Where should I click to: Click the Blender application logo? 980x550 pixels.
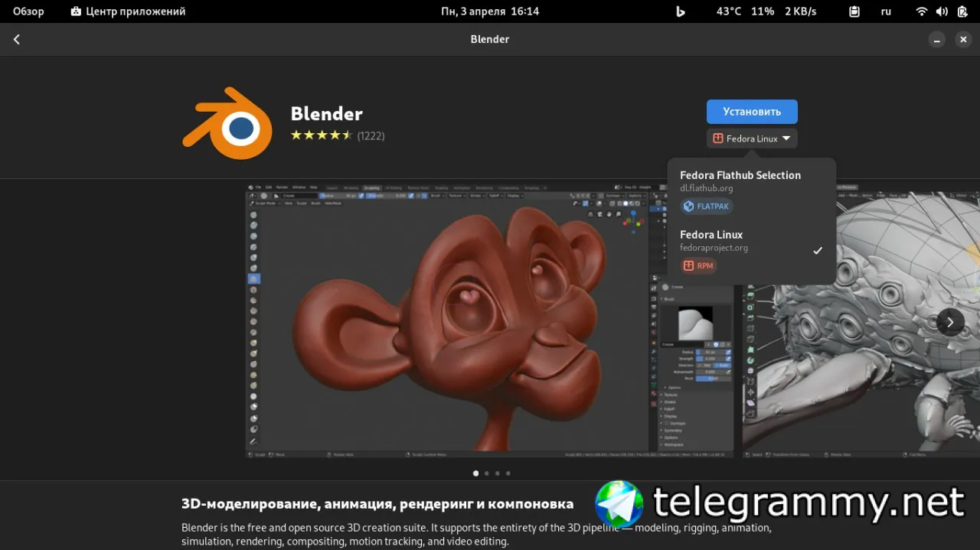[227, 124]
